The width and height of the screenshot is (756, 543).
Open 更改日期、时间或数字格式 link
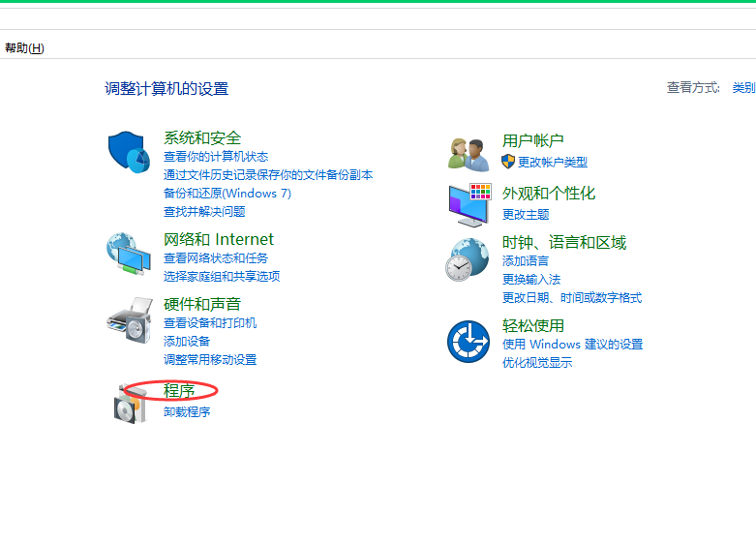pos(572,297)
